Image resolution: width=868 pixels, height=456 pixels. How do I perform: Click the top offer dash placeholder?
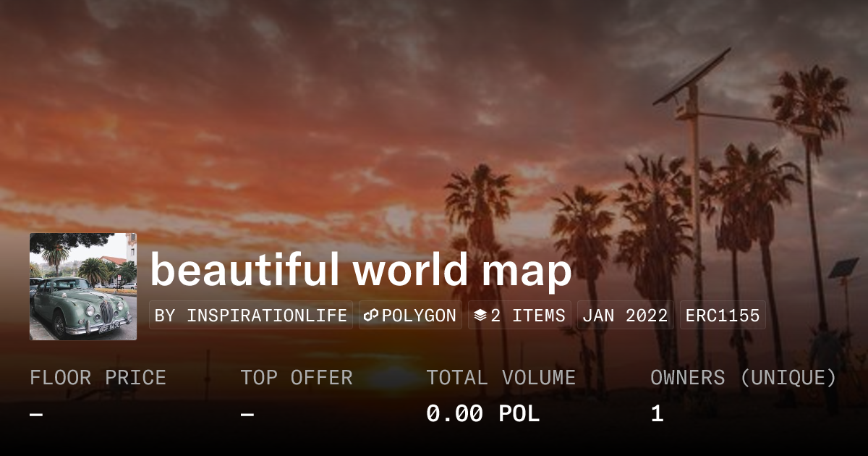point(247,413)
